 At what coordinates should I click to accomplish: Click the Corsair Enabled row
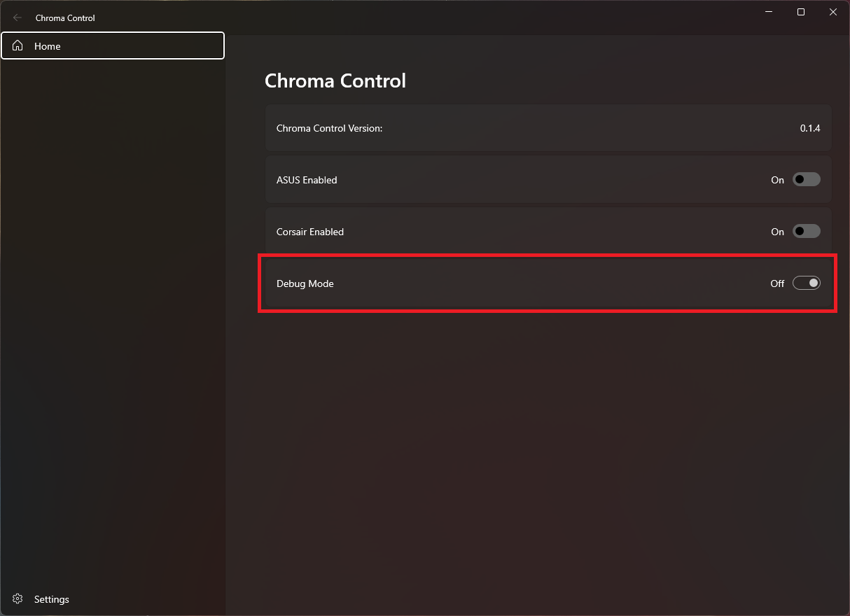point(490,231)
